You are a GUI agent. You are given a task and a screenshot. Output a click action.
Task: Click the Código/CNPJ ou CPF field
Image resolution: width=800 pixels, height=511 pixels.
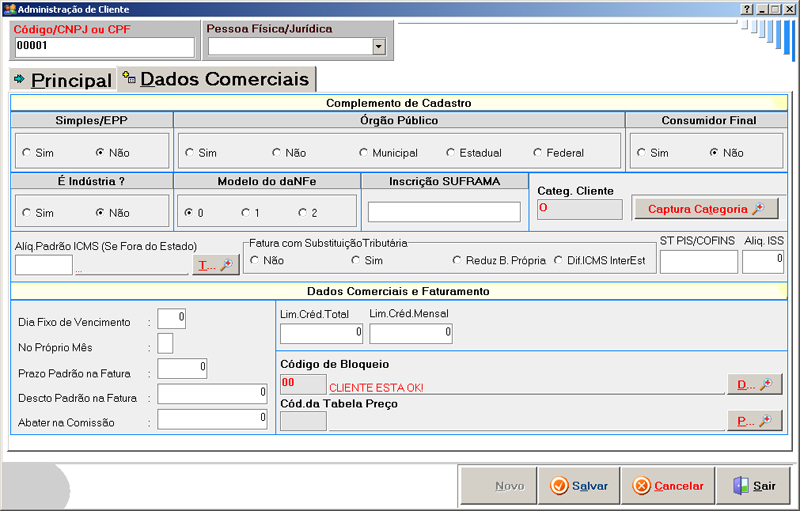tap(104, 46)
